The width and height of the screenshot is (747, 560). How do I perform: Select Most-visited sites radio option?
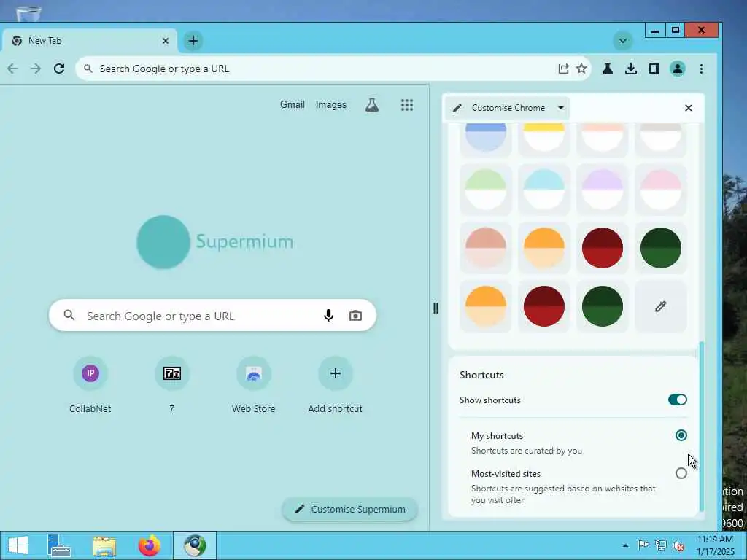(681, 473)
